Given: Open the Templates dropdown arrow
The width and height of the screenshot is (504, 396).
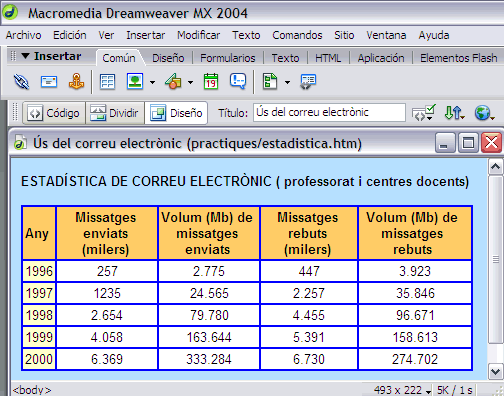Looking at the screenshot, I should (x=287, y=82).
